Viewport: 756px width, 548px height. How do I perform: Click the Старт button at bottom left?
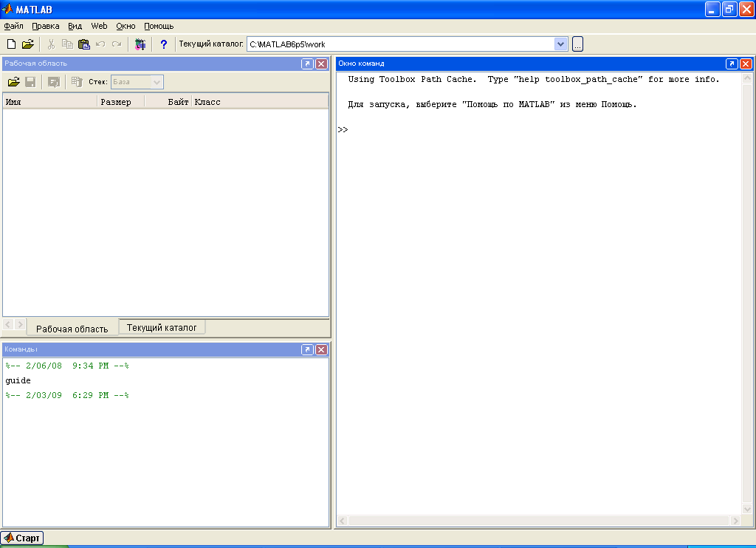tap(22, 538)
